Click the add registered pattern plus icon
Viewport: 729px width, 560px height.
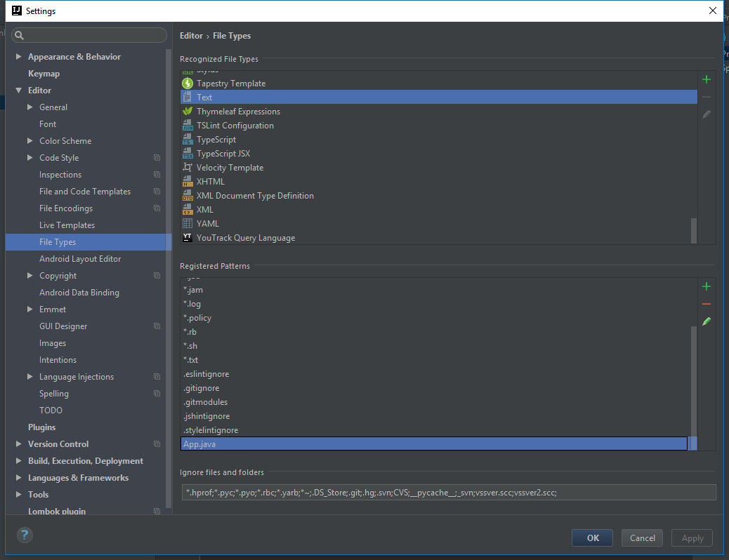[707, 287]
